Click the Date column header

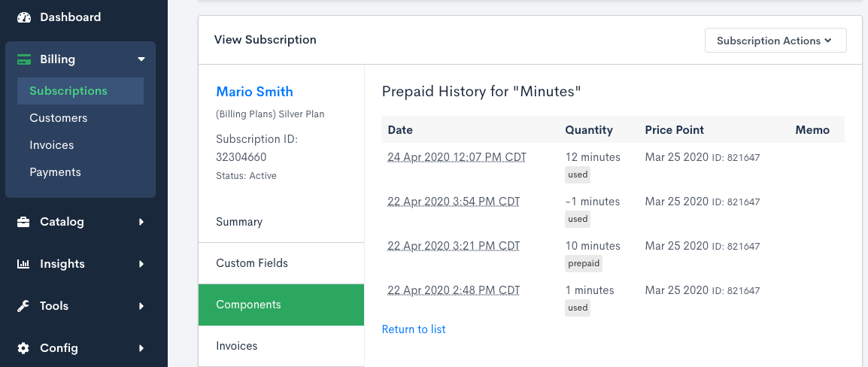pos(400,130)
